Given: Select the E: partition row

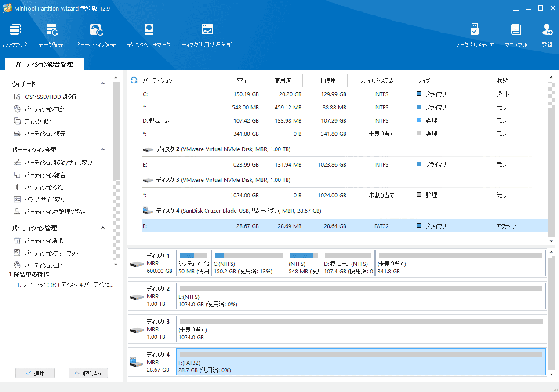Looking at the screenshot, I should (345, 164).
